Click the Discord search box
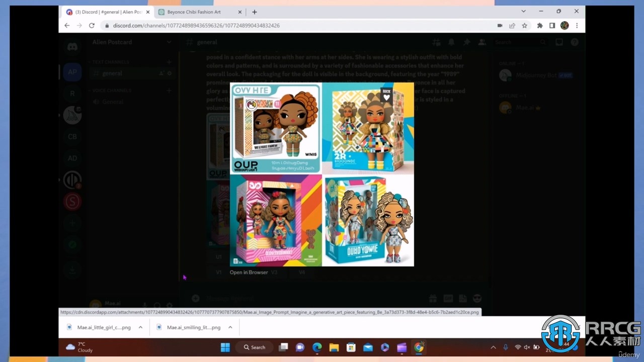 pos(521,42)
